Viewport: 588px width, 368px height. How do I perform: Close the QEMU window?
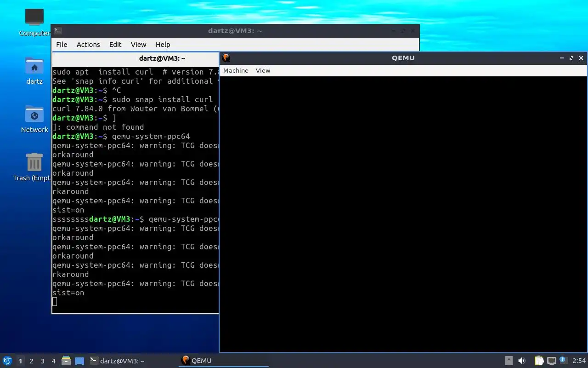click(581, 58)
